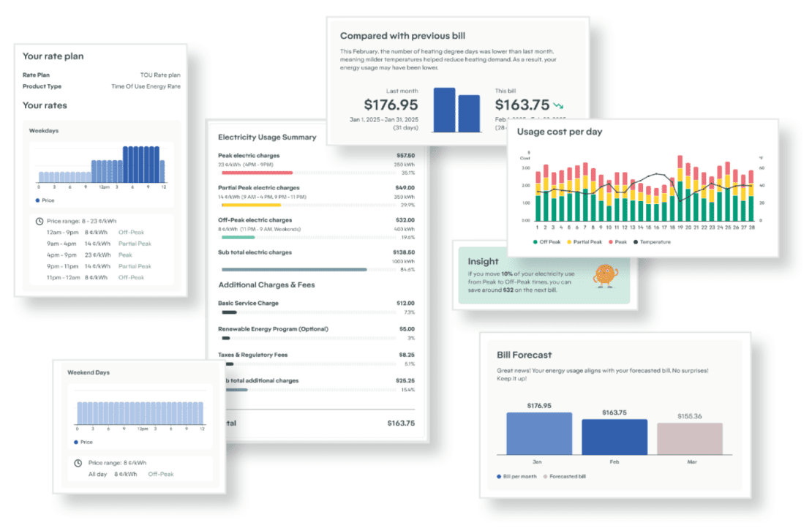Select the Mar $155.36 forecasted bar

pyautogui.click(x=690, y=439)
